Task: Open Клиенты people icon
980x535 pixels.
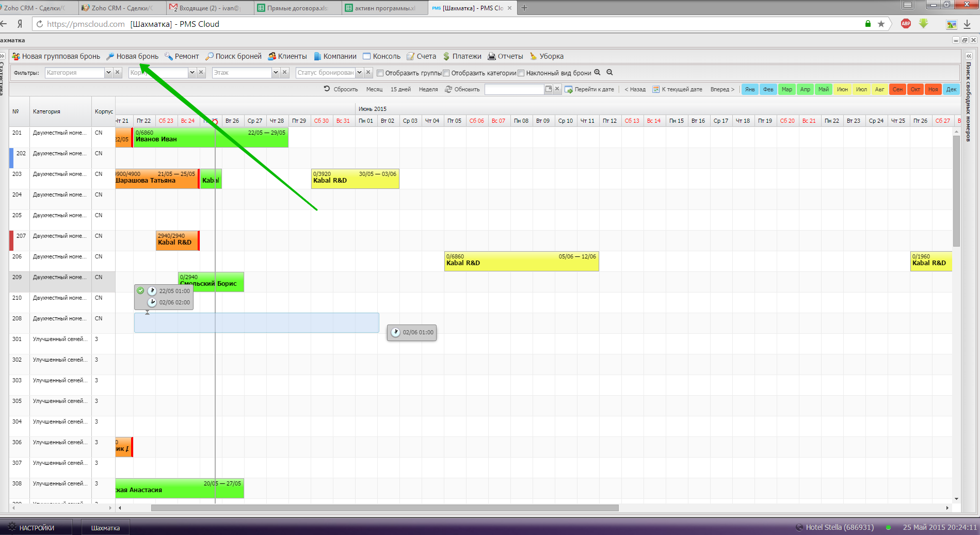Action: click(272, 56)
